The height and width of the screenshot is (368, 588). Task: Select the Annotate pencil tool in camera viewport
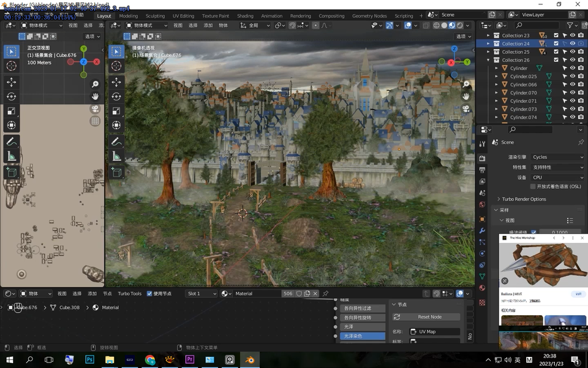(x=116, y=141)
